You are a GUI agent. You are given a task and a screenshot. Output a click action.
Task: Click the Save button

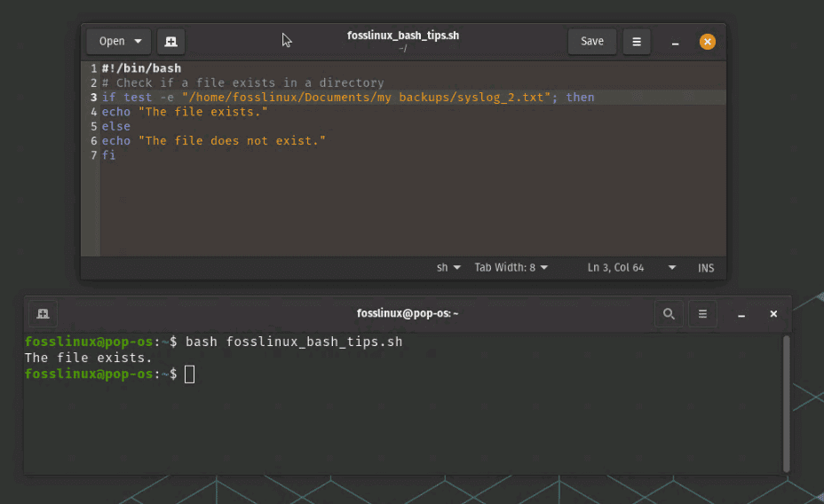pos(592,42)
